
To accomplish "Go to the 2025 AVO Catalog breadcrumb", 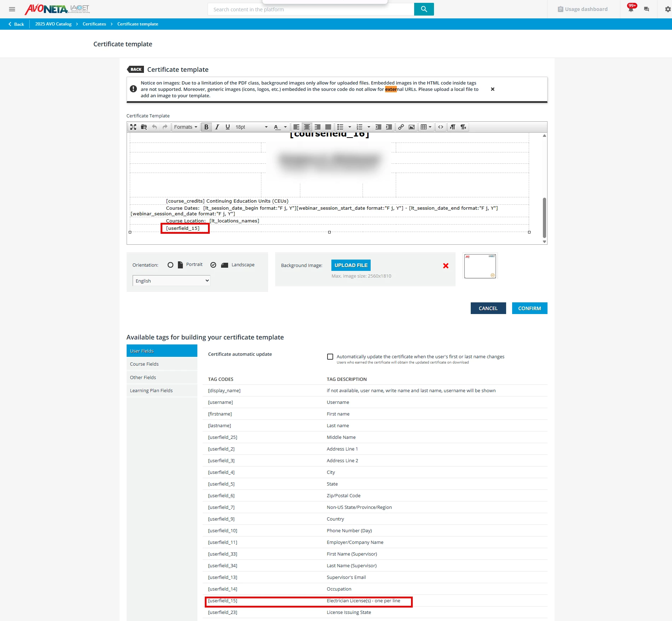I will [53, 24].
